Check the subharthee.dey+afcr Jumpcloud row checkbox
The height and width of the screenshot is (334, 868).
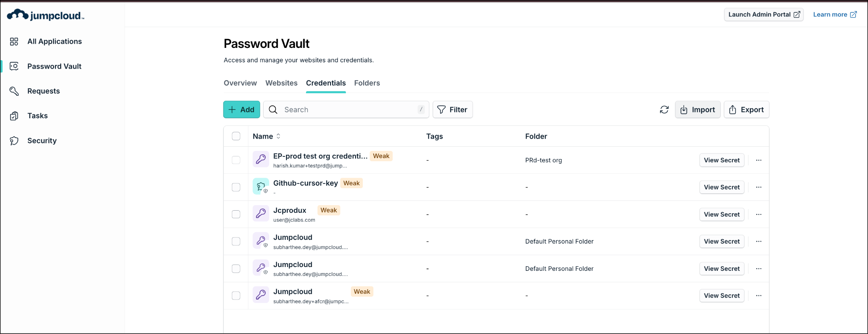pos(236,296)
